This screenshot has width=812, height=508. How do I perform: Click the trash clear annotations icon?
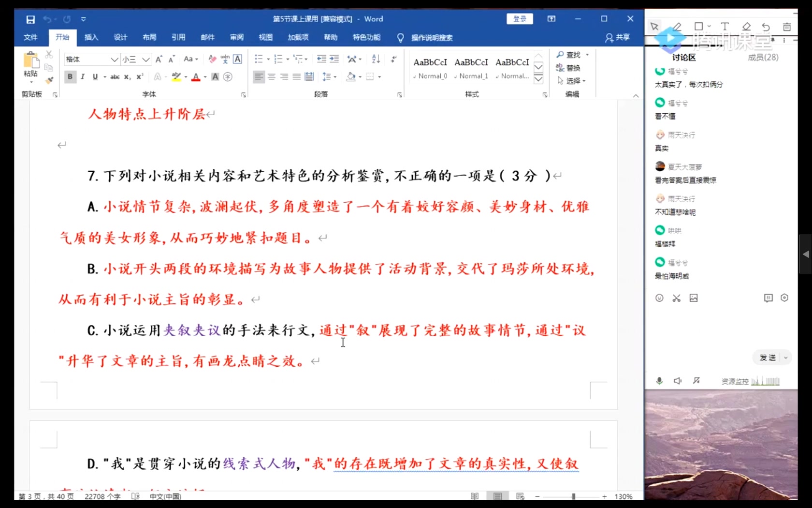coord(787,27)
